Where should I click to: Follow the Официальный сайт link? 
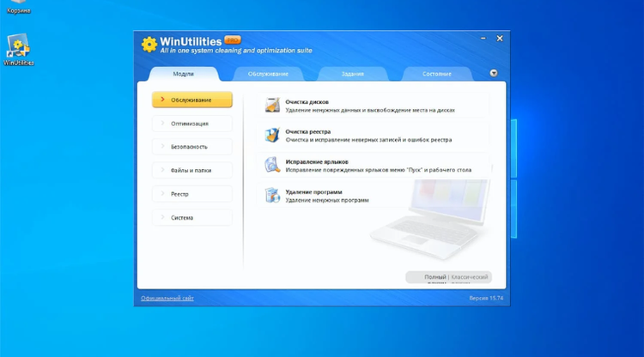click(x=167, y=298)
